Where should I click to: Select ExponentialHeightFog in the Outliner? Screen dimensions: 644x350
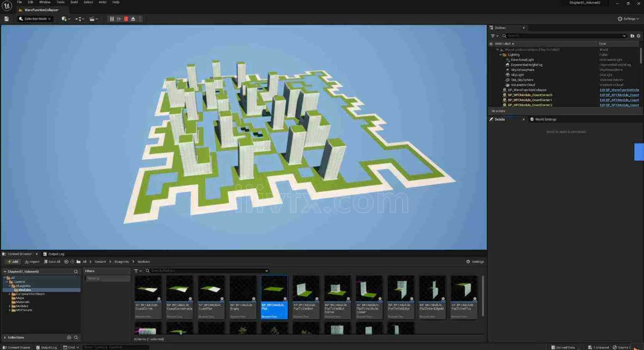coord(526,65)
